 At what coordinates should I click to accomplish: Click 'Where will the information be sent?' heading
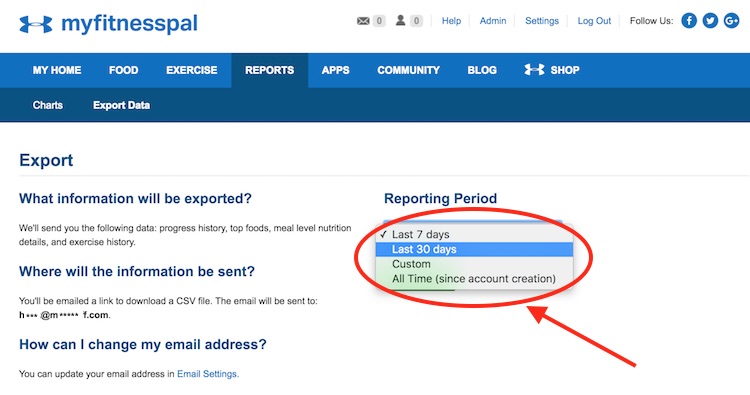coord(137,272)
